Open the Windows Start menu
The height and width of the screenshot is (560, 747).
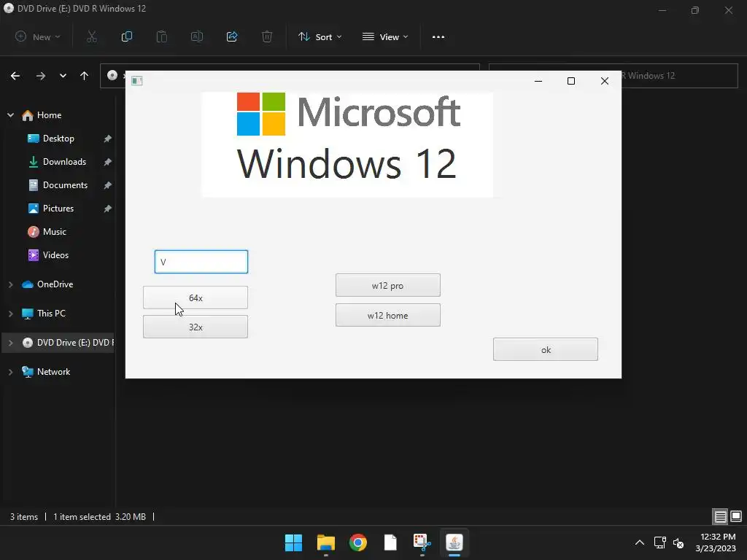[293, 542]
